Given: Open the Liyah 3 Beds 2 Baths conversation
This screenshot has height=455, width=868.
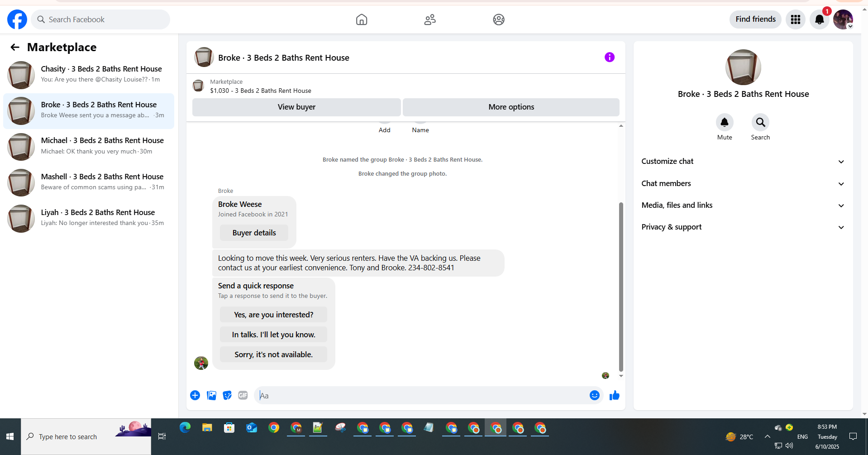Looking at the screenshot, I should click(x=89, y=218).
